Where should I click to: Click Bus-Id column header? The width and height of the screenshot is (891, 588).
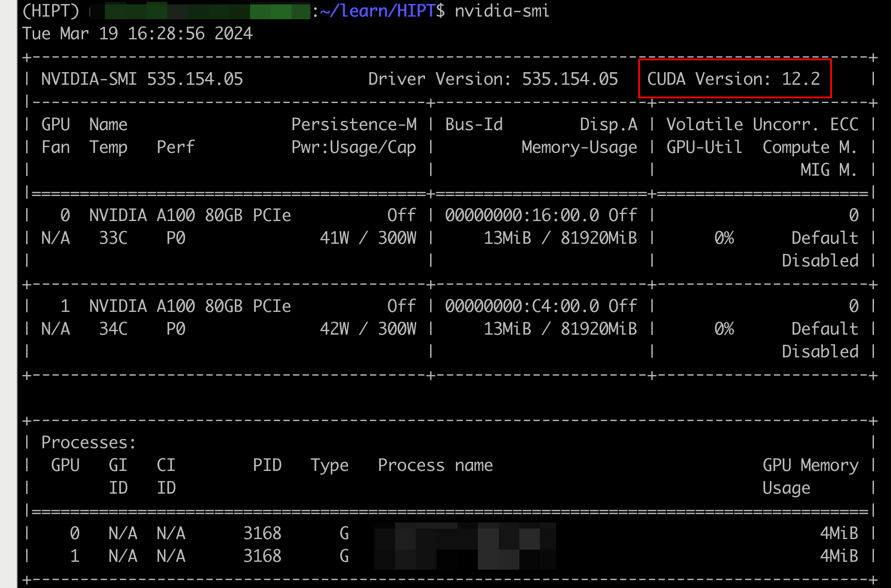(x=474, y=125)
